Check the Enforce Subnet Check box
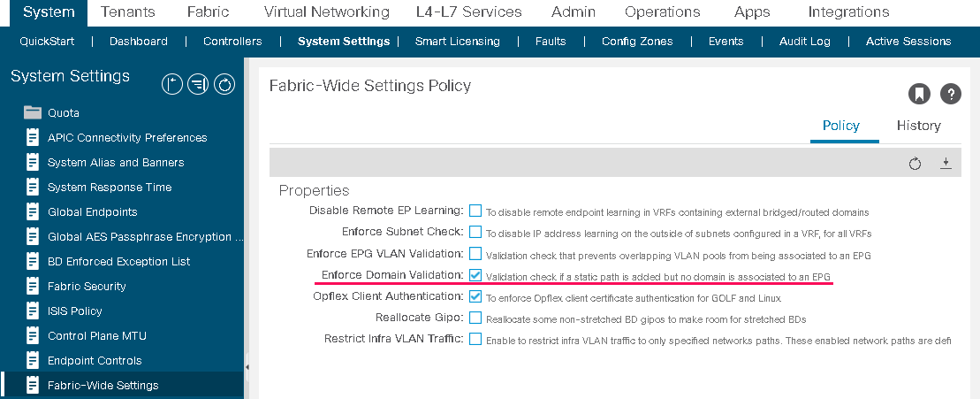 pyautogui.click(x=475, y=232)
